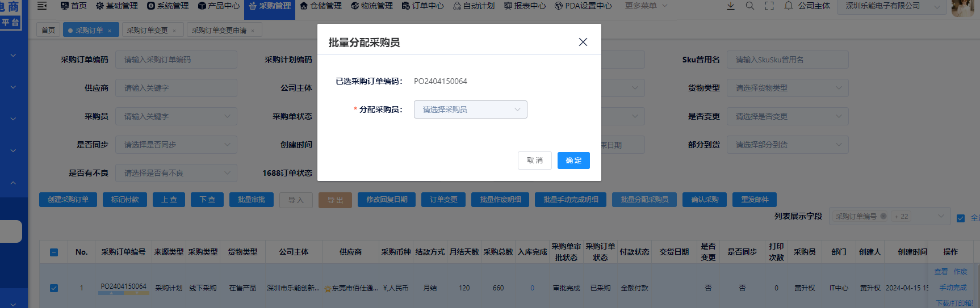Open the 物流管理 menu

point(372,6)
